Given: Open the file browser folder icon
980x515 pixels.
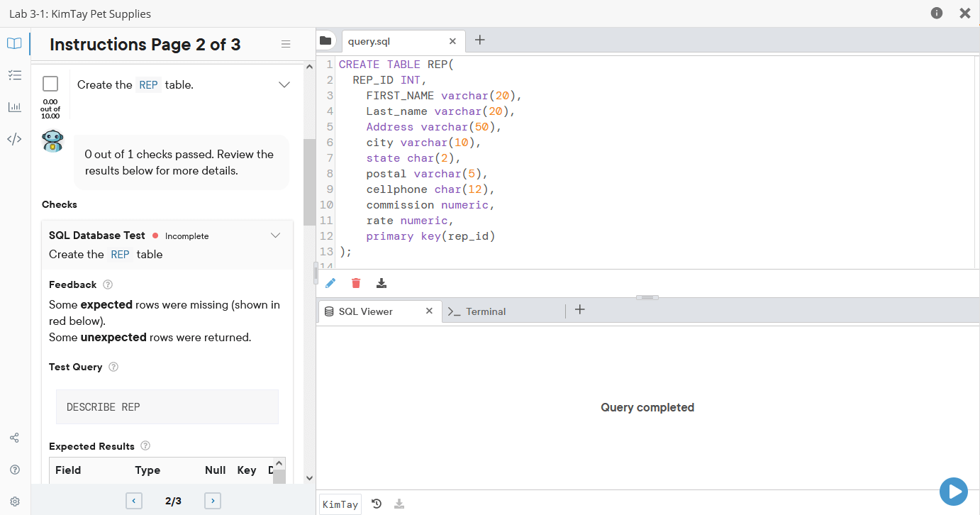Looking at the screenshot, I should [325, 41].
